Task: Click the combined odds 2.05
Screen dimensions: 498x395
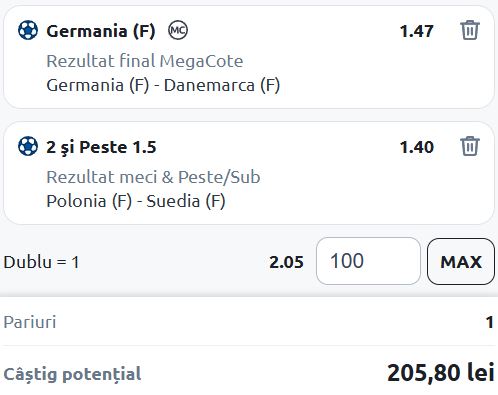Action: [286, 262]
